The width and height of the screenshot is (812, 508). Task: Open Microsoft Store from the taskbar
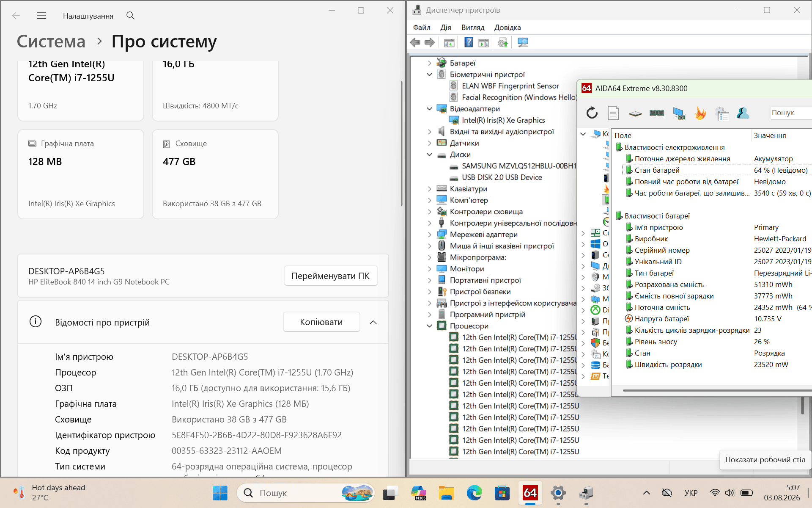(x=502, y=493)
